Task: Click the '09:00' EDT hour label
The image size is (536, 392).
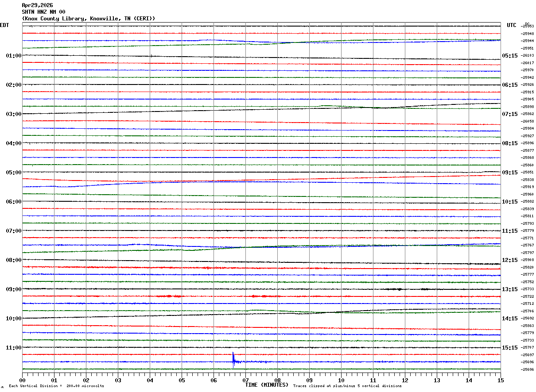Action: pyautogui.click(x=14, y=289)
